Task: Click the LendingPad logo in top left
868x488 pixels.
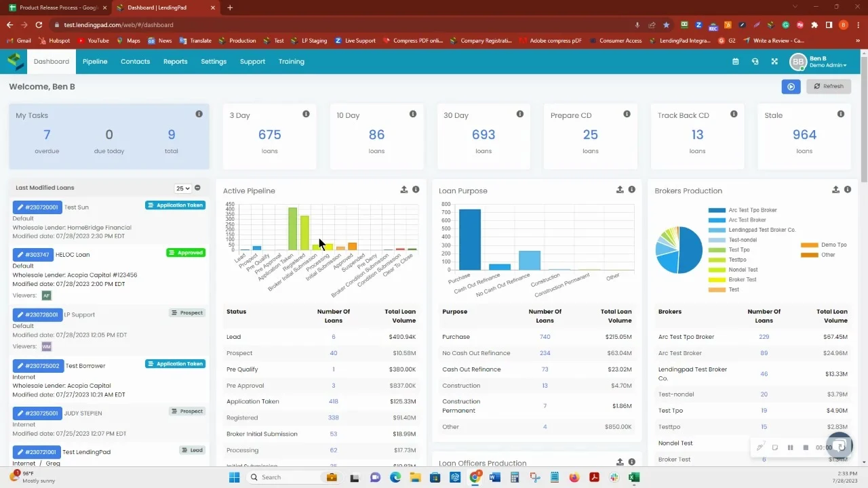Action: tap(14, 62)
